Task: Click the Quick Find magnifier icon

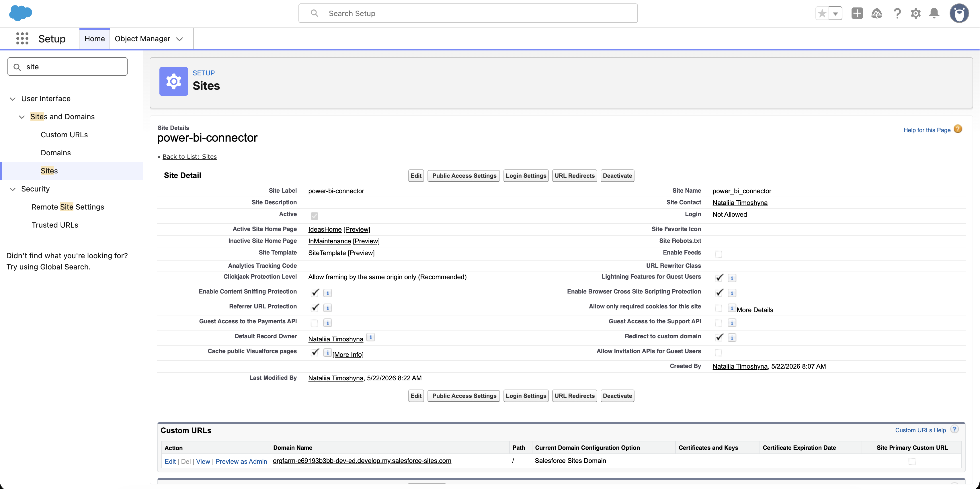Action: (x=17, y=67)
